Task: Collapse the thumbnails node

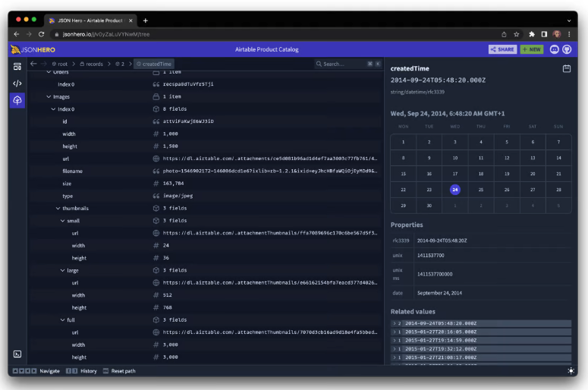Action: (58, 208)
